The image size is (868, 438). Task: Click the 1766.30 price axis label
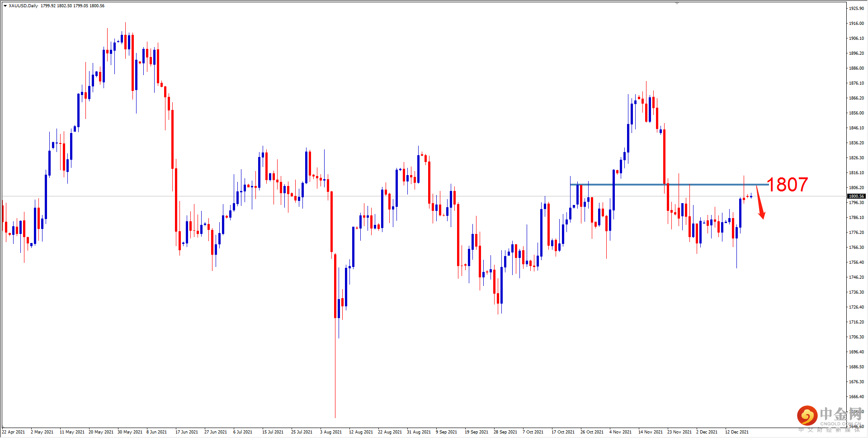click(x=856, y=248)
